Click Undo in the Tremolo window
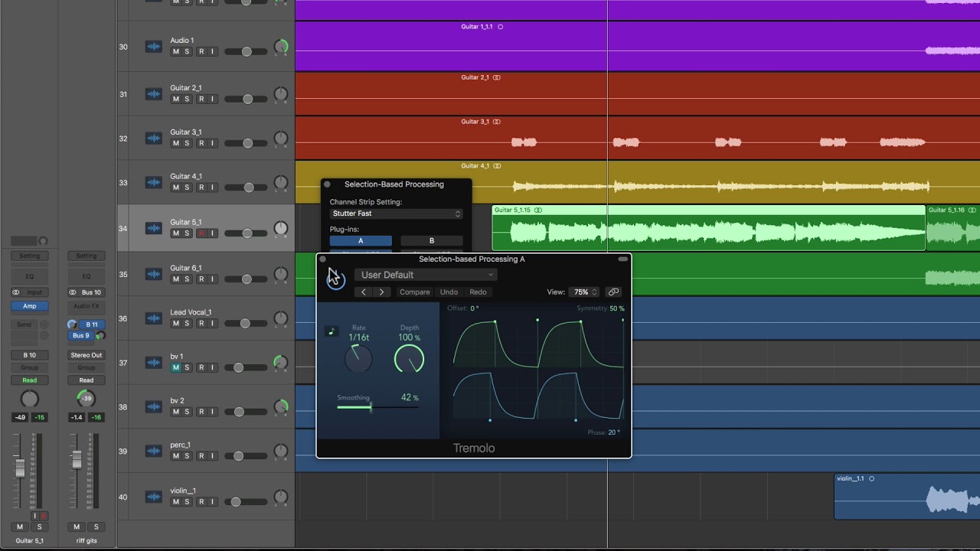This screenshot has width=980, height=551. [x=449, y=292]
